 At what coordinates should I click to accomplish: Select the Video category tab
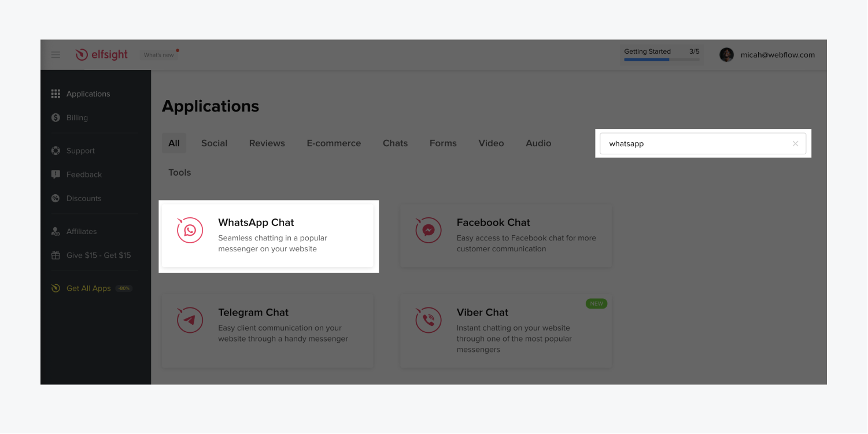pyautogui.click(x=491, y=143)
